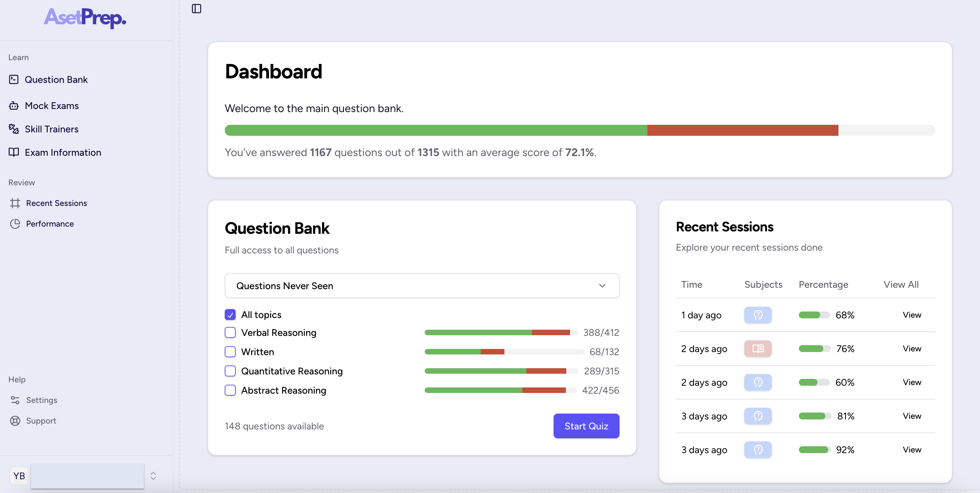Click the Subjects column header
980x493 pixels.
coord(763,284)
